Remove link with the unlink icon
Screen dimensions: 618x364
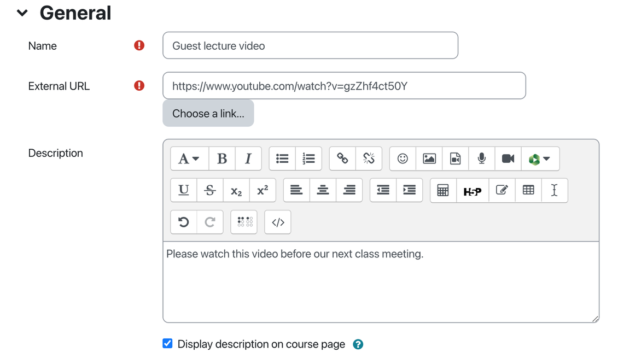click(369, 158)
